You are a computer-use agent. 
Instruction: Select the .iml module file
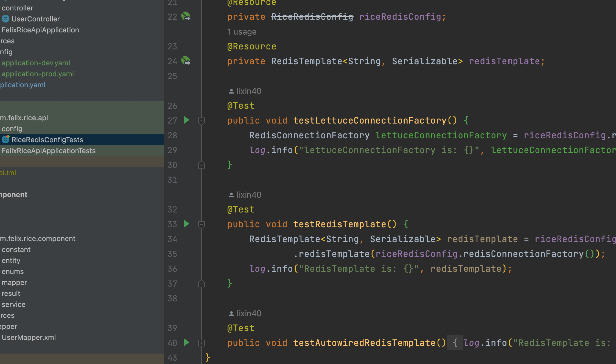pos(8,173)
